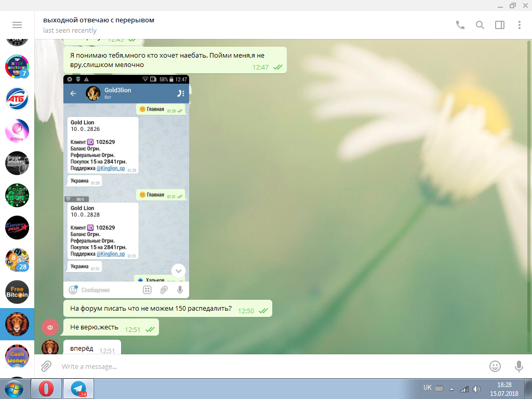Click the Telegram taskbar icon
The height and width of the screenshot is (399, 532).
pos(78,389)
